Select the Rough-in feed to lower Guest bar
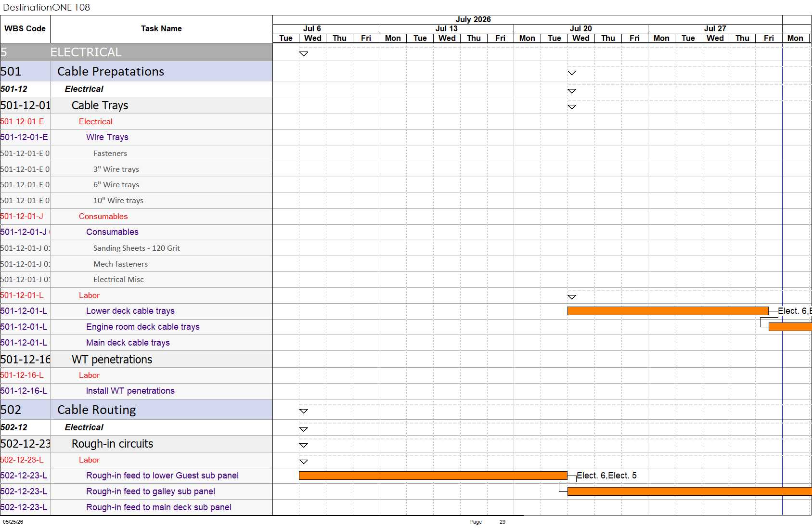 coord(433,476)
